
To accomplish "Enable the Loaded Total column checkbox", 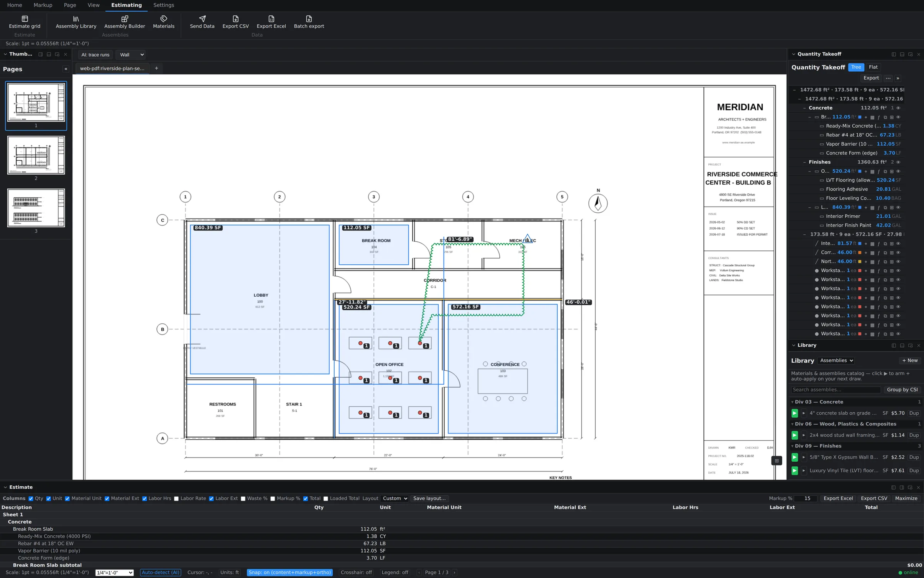I will (x=326, y=499).
